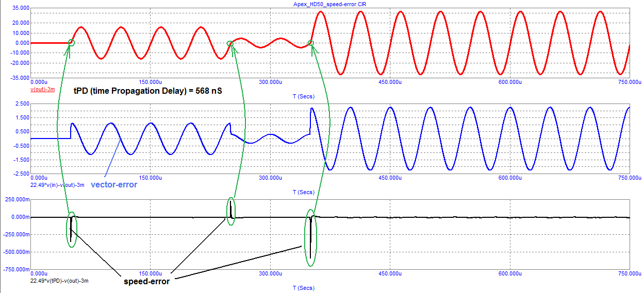
Task: Click the 250.000m y-axis value
Action: coord(16,199)
